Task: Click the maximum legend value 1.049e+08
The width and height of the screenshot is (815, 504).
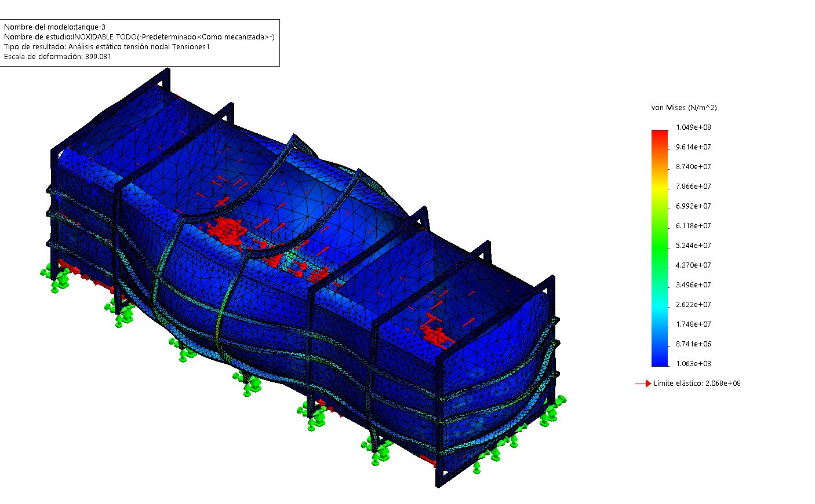Action: tap(693, 127)
